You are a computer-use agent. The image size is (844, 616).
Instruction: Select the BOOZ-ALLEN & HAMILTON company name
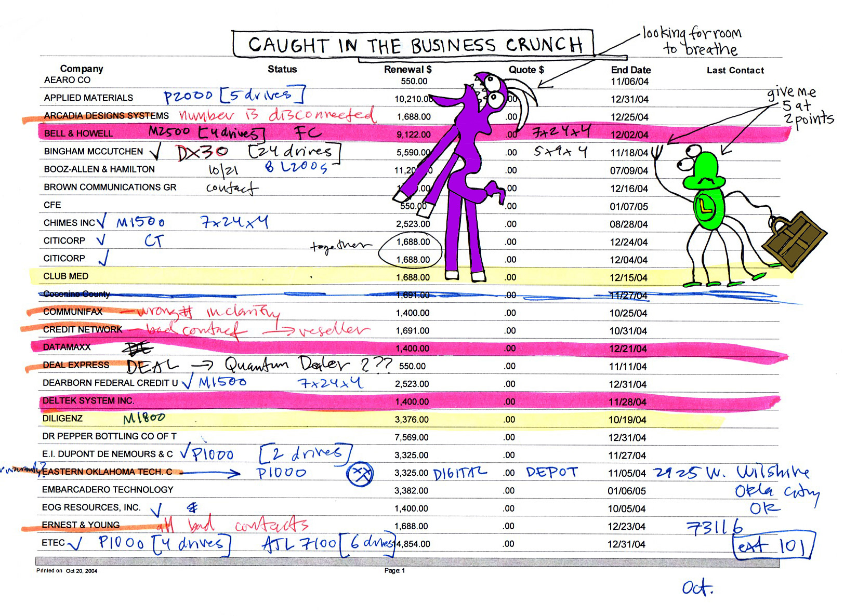pyautogui.click(x=99, y=169)
